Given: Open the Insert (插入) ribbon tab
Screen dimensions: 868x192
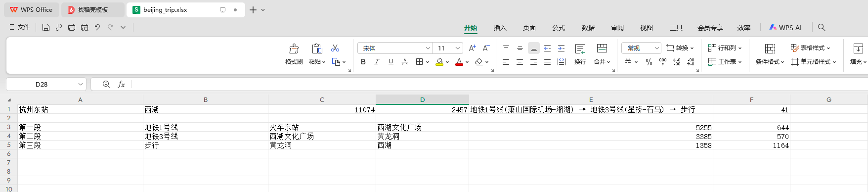Looking at the screenshot, I should pos(500,28).
